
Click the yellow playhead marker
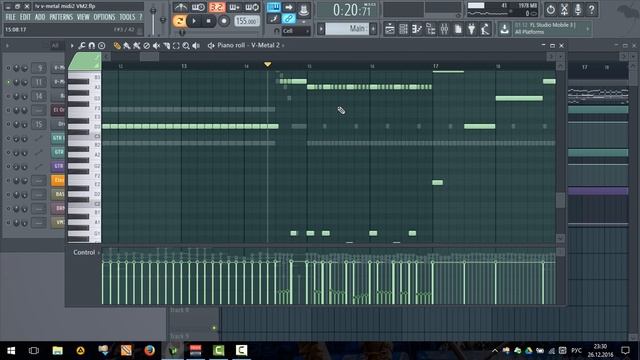(x=267, y=64)
